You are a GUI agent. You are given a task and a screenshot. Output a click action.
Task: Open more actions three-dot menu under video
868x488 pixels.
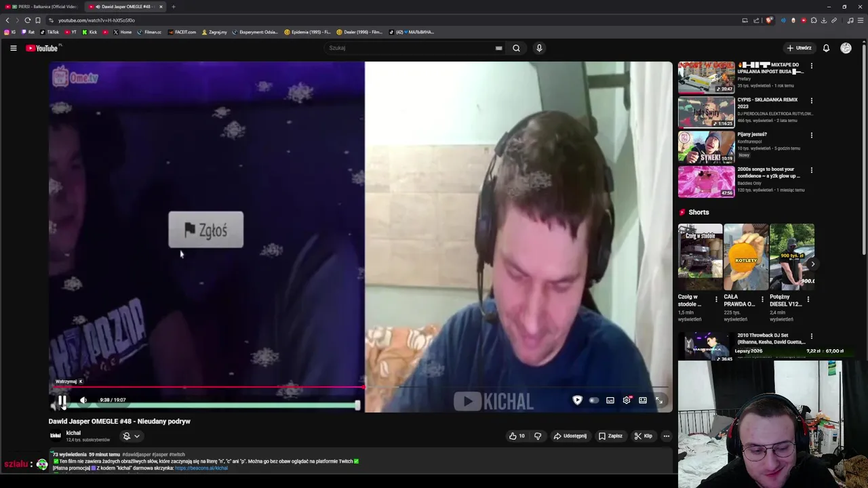point(667,436)
